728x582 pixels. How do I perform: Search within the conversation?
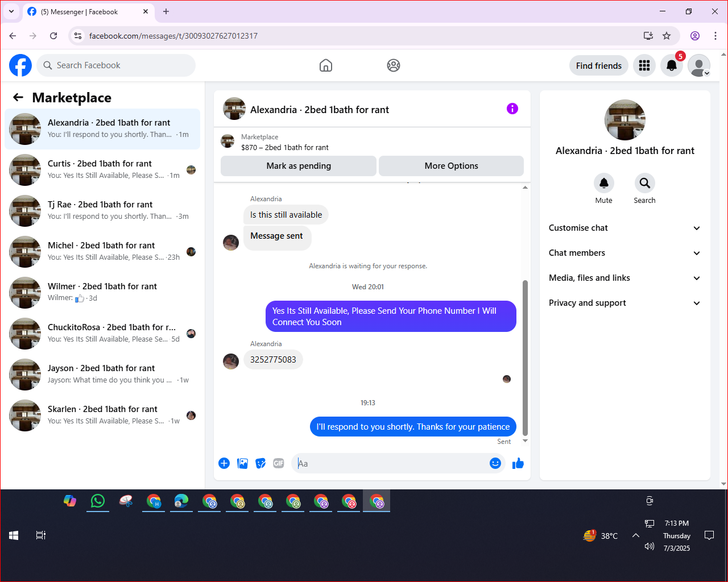644,183
